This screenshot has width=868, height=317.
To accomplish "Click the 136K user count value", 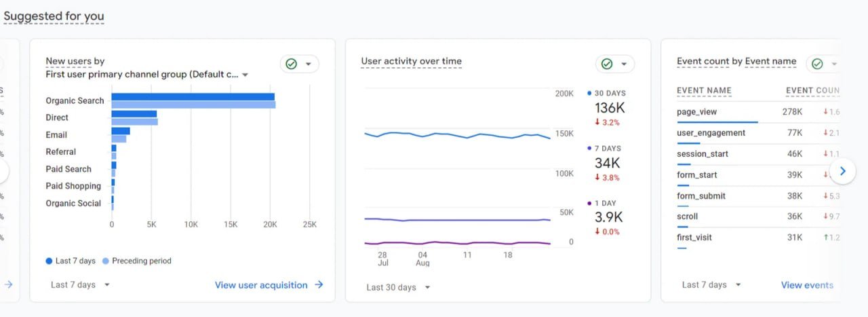I will pos(610,107).
